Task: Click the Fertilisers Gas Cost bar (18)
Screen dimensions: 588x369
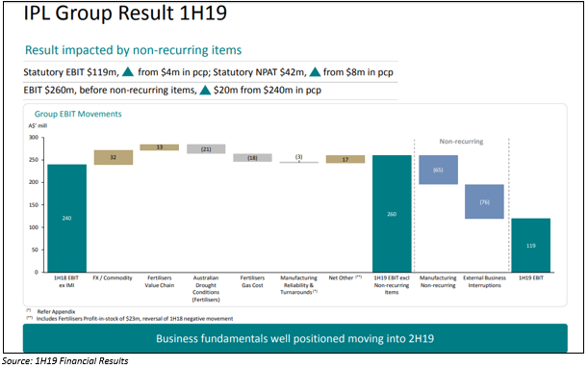Action: coord(252,158)
